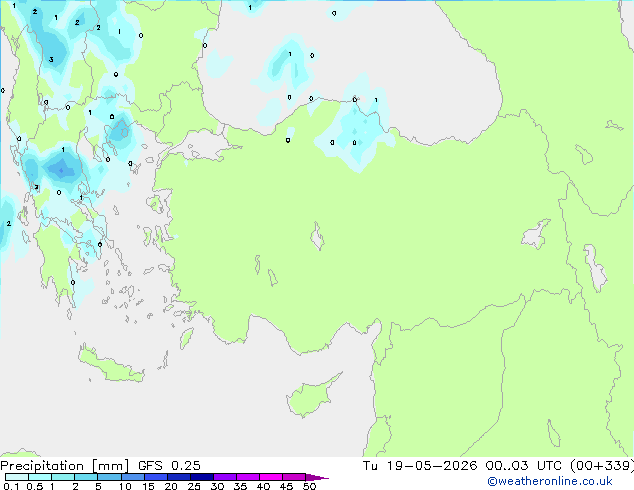Viewport: 634px width, 490px height.
Task: Click the '00..03 UTC' time range text
Action: [523, 466]
